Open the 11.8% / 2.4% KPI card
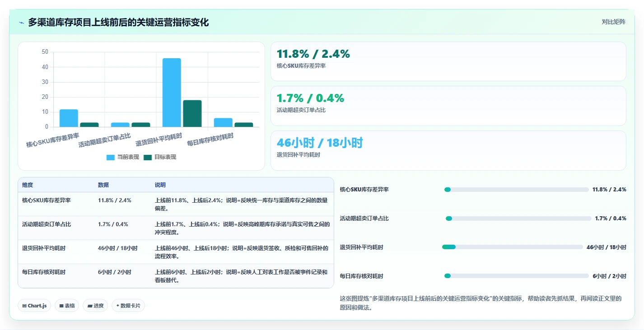Image resolution: width=644 pixels, height=330 pixels. tap(448, 61)
